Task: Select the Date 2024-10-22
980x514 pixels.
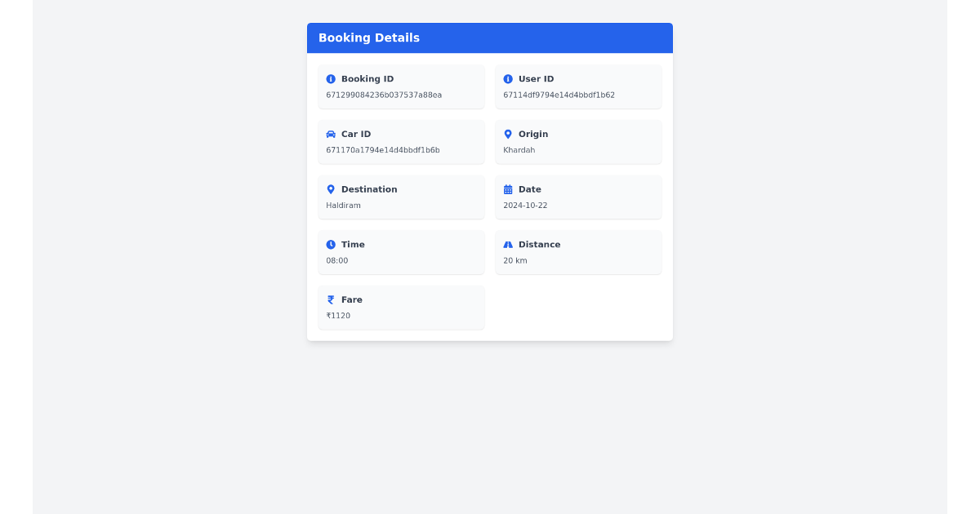Action: point(525,205)
